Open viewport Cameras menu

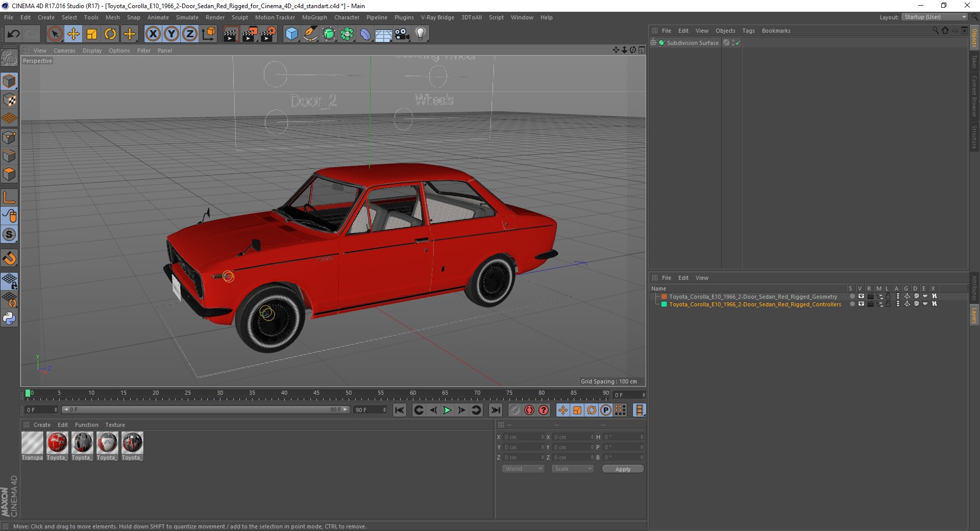pyautogui.click(x=64, y=51)
